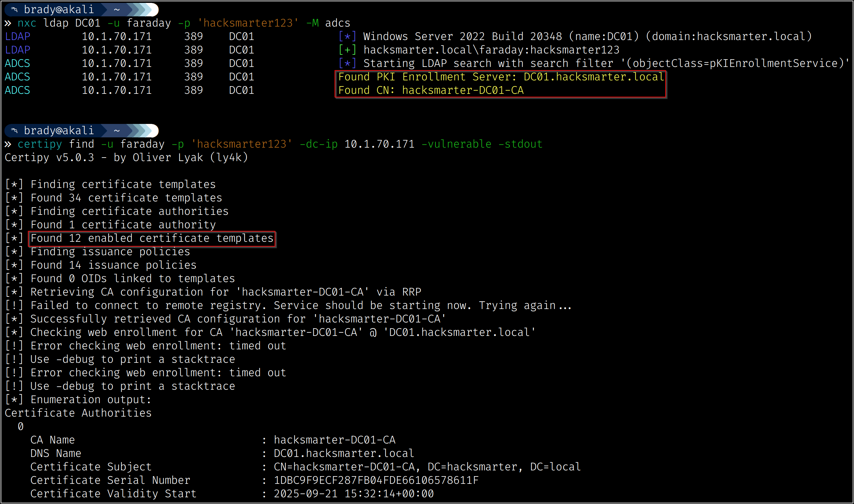Click the green [+] marker on the faraday credentials line
The height and width of the screenshot is (504, 854).
pos(347,50)
